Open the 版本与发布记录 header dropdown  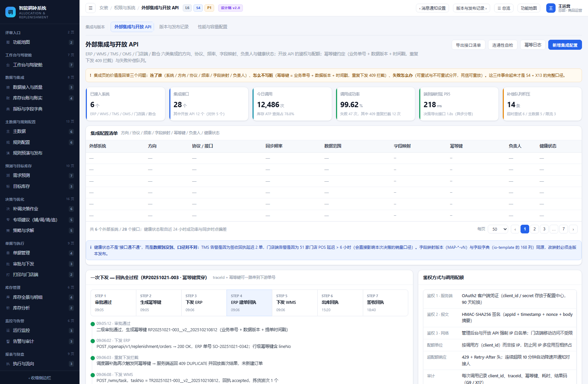[x=471, y=8]
